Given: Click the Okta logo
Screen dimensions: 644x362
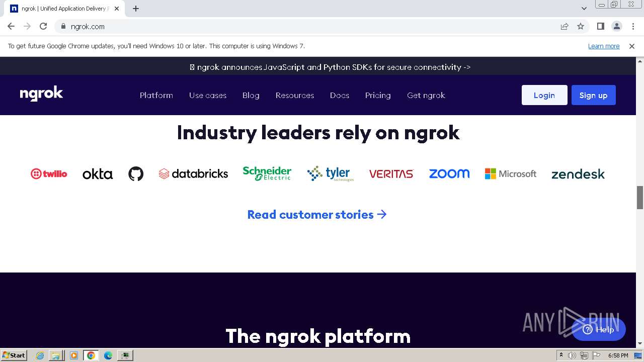Looking at the screenshot, I should click(x=98, y=174).
